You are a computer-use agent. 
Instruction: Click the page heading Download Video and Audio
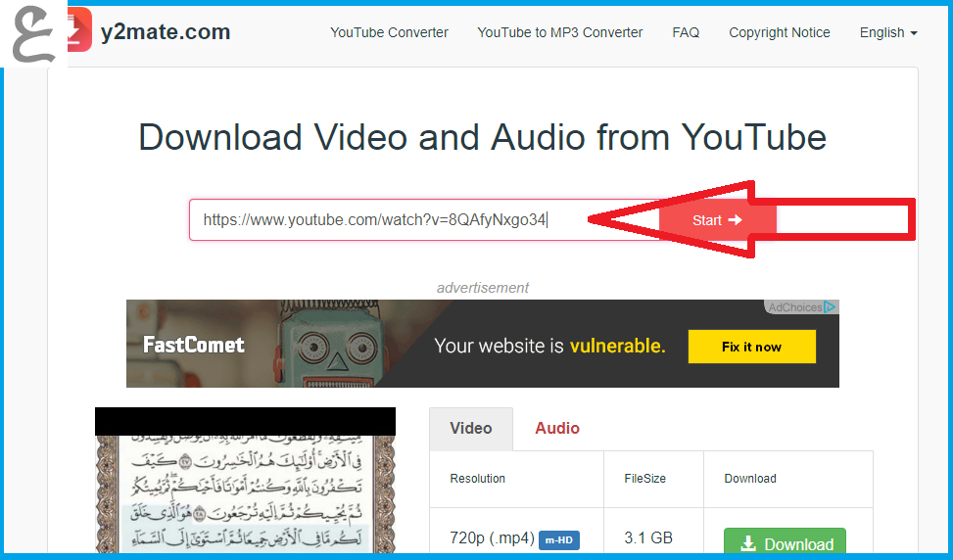[483, 137]
